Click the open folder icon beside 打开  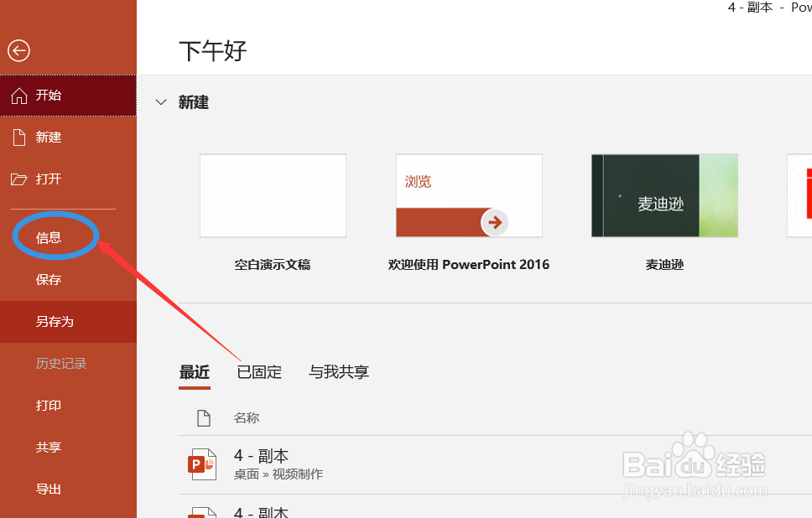(x=19, y=179)
